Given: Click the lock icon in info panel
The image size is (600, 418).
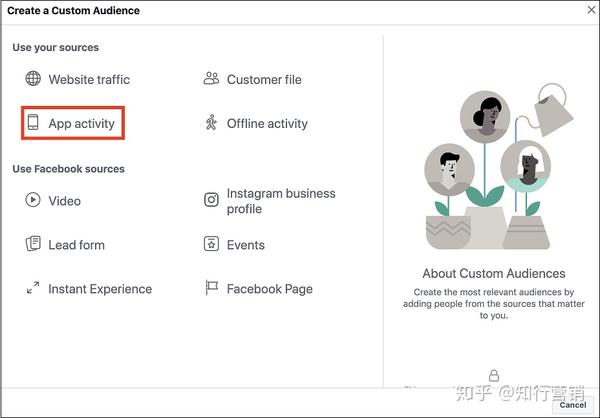Looking at the screenshot, I should tap(494, 376).
